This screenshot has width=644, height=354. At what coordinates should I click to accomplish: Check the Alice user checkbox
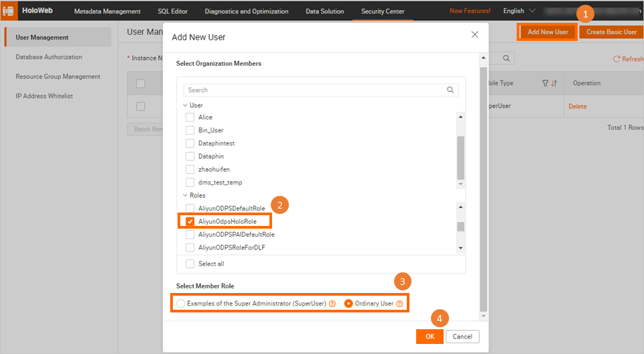[190, 117]
